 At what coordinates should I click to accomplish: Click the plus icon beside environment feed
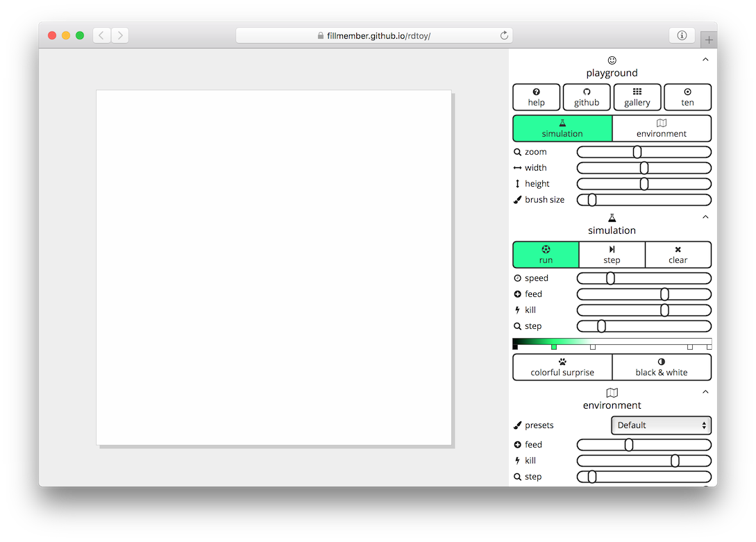pos(517,445)
